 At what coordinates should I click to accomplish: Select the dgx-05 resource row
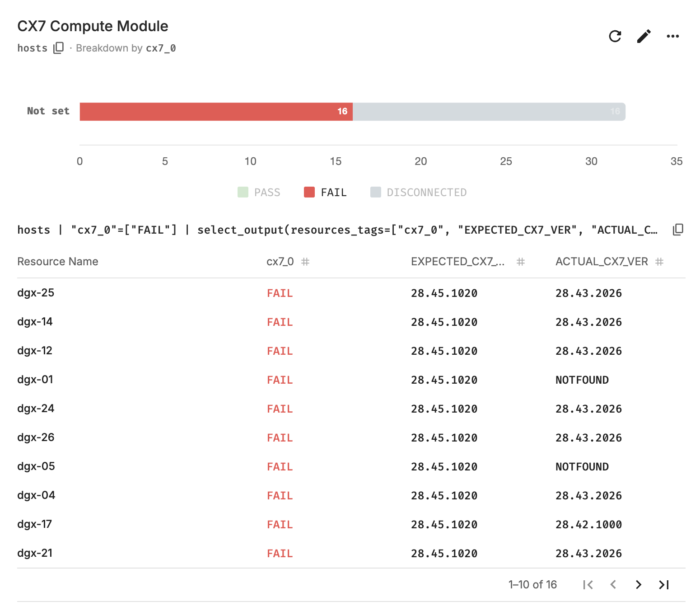[351, 466]
